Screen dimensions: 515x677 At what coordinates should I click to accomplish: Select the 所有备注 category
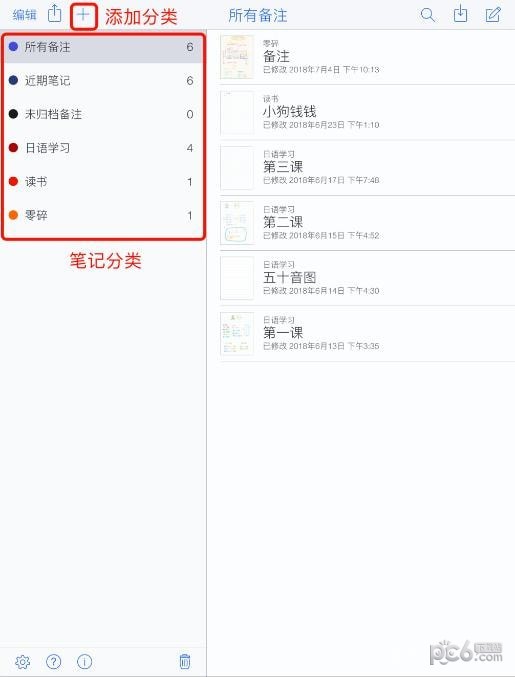pyautogui.click(x=103, y=47)
